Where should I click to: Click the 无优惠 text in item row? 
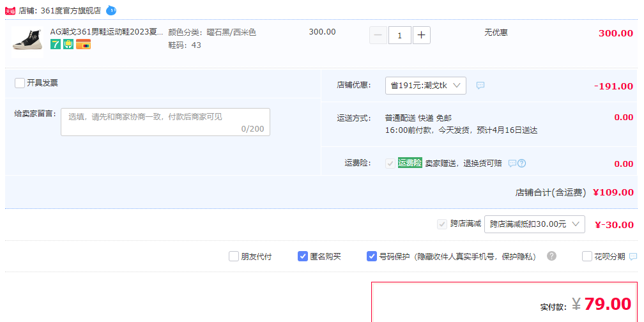(496, 32)
